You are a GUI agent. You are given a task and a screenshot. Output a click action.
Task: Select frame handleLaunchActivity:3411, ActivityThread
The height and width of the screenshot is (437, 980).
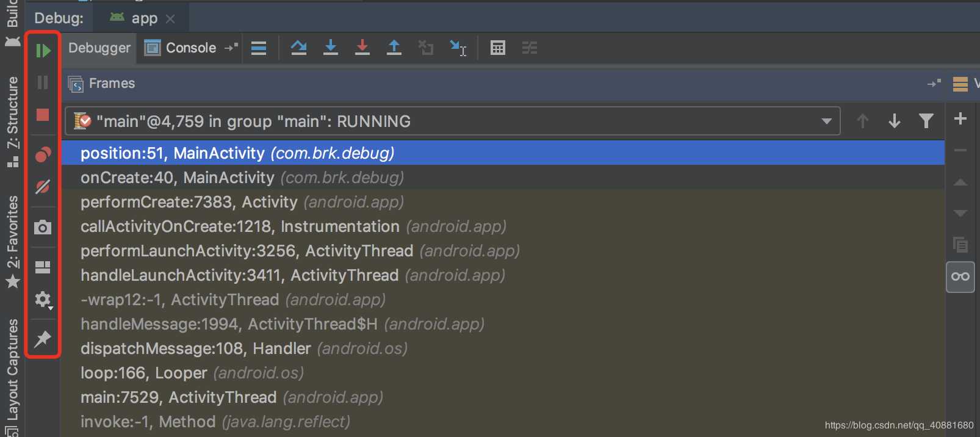pos(503,275)
